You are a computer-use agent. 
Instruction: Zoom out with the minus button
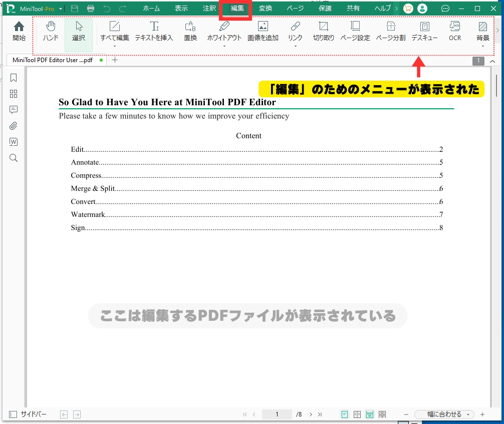click(406, 414)
